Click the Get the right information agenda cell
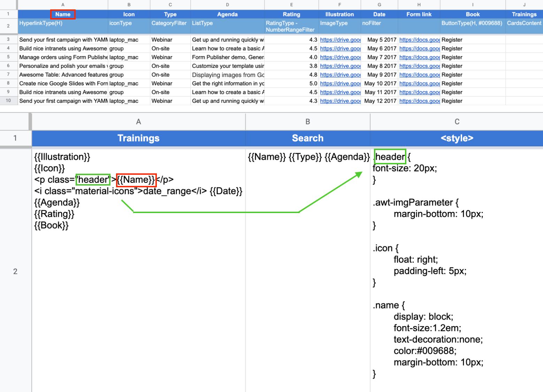This screenshot has height=392, width=543. coord(228,83)
